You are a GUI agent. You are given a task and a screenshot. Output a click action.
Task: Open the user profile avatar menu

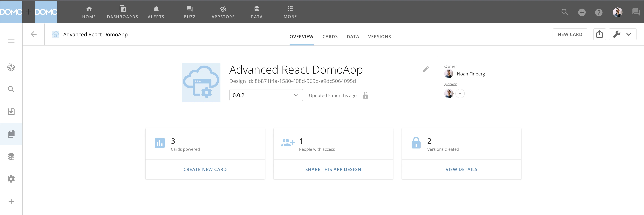pos(617,12)
